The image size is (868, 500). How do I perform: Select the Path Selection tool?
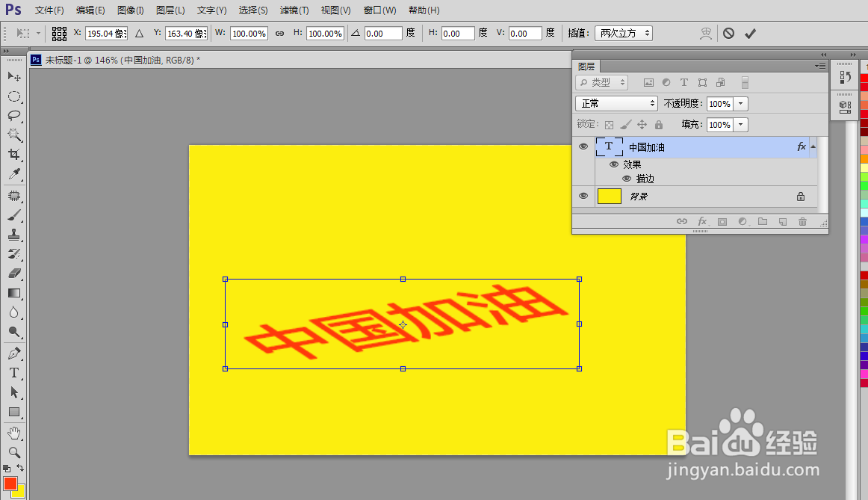point(14,392)
